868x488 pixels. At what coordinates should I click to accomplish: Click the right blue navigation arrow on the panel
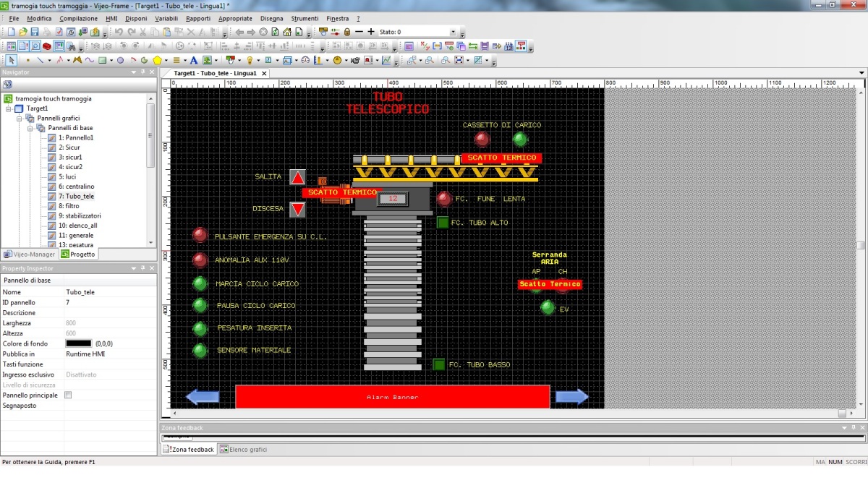571,396
